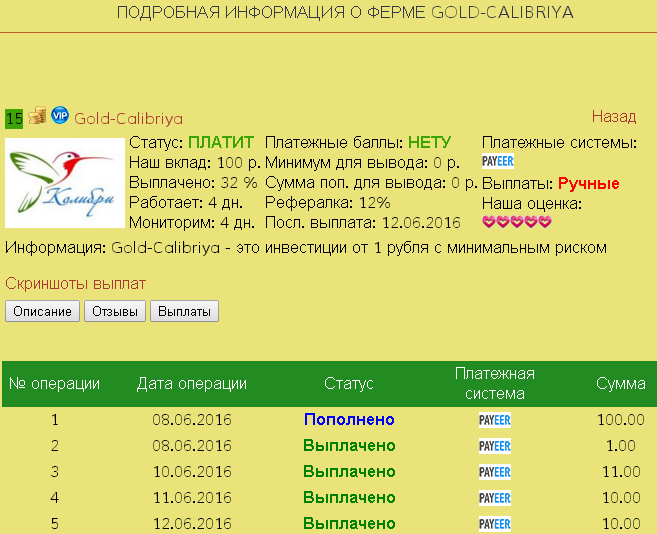Click the page heading about ферме GOLD-CALIBRIYA
Screen dimensions: 657x534
click(x=345, y=13)
